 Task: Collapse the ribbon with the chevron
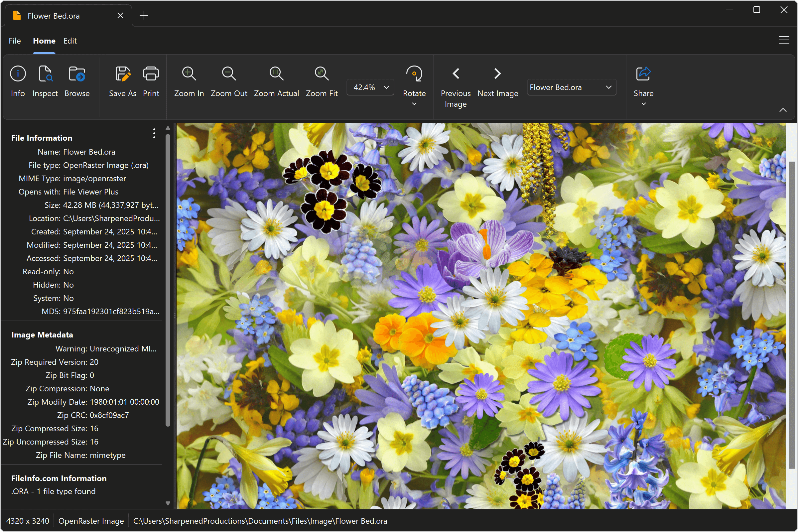point(783,110)
